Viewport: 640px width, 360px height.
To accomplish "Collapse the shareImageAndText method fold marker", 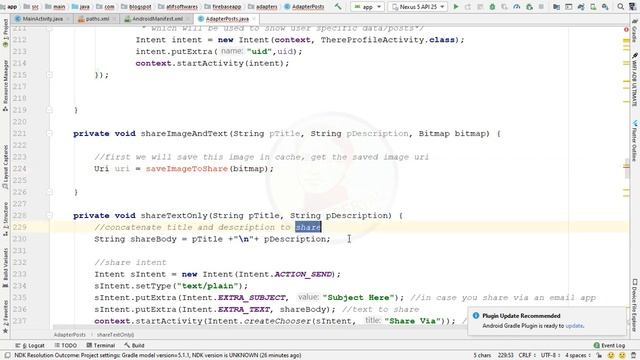I will click(49, 133).
